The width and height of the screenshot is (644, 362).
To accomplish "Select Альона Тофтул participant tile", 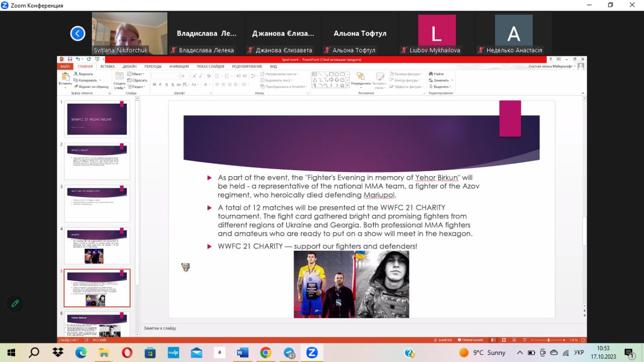I will tap(360, 34).
